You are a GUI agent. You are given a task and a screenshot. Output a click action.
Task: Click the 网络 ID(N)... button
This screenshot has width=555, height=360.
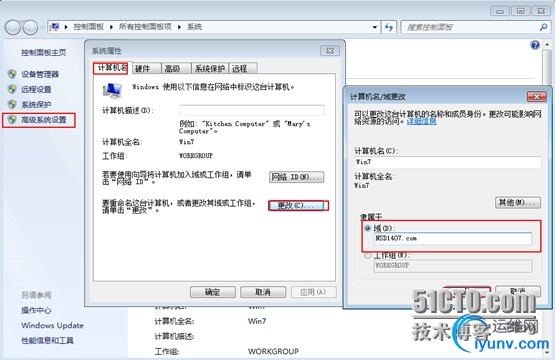pos(297,177)
